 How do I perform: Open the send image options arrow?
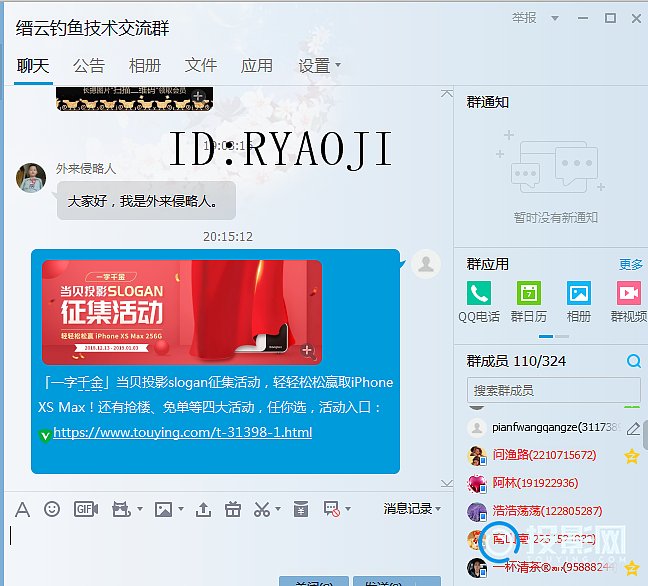pyautogui.click(x=179, y=510)
